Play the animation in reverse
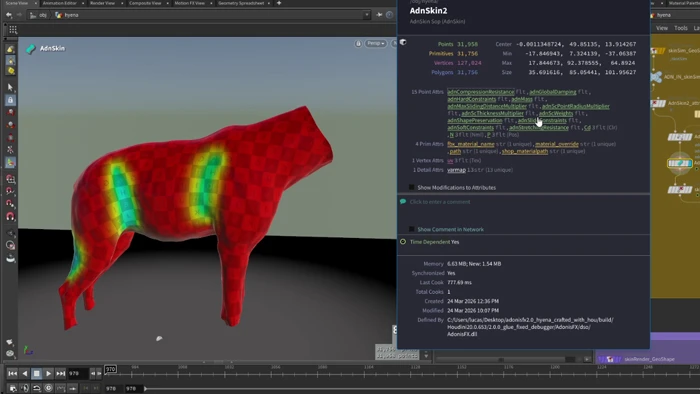Viewport: 700px width, 394px height. coord(25,373)
